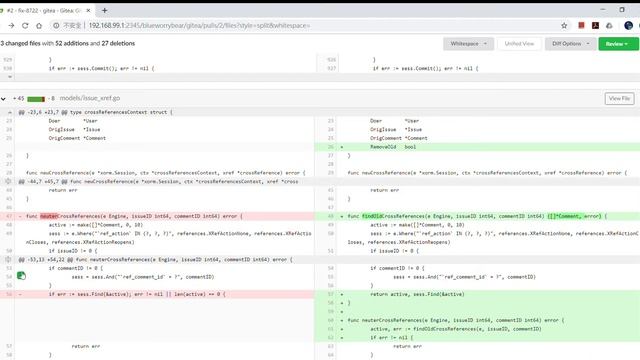Switch to Unified View
Image resolution: width=640 pixels, height=360 pixels.
[x=519, y=44]
